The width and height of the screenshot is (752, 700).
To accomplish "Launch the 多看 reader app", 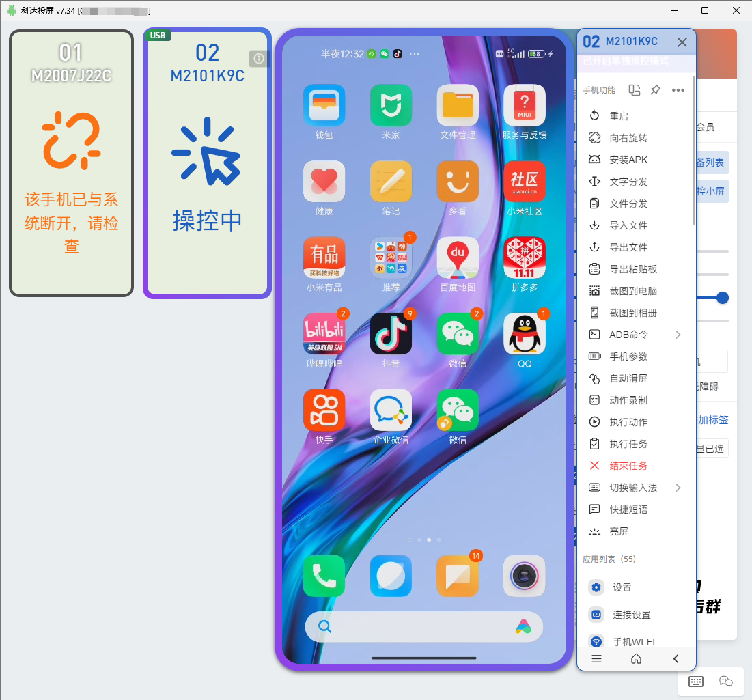I will tap(458, 182).
